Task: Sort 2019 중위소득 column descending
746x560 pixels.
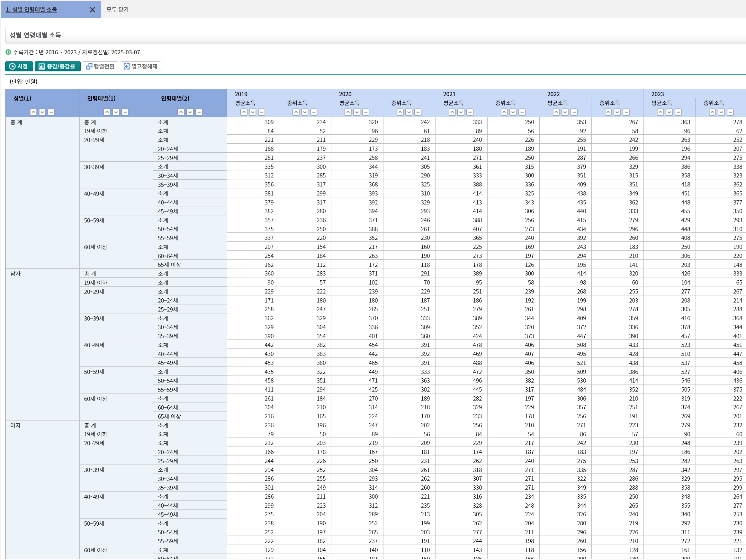Action: 304,112
